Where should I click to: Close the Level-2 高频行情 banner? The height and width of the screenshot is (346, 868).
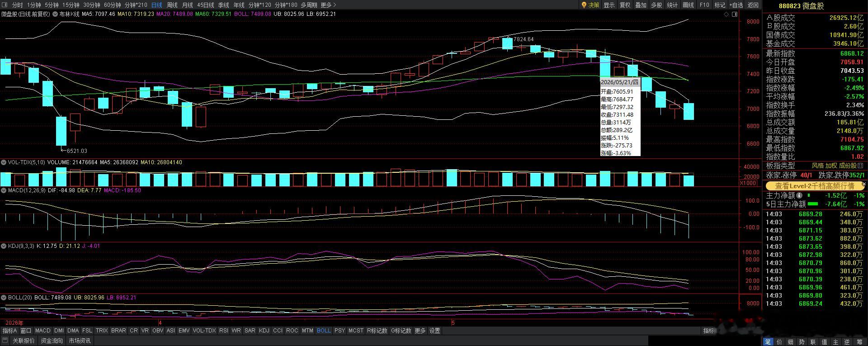point(864,185)
